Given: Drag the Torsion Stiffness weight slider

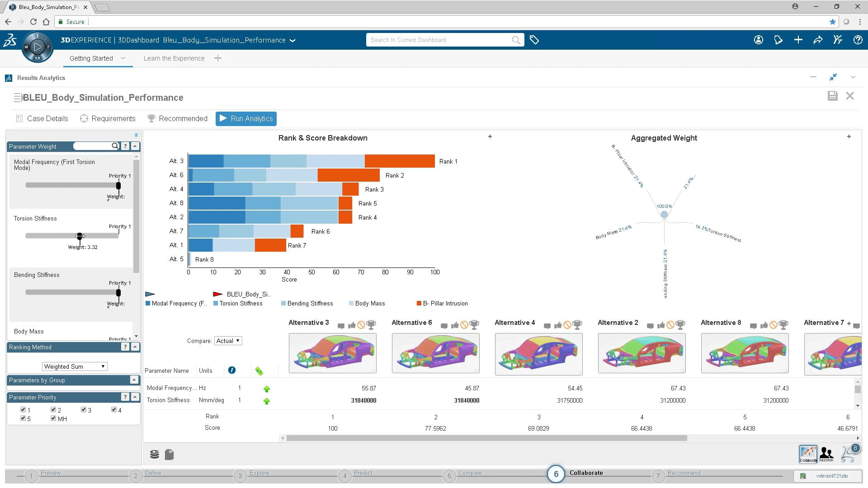Looking at the screenshot, I should click(78, 235).
